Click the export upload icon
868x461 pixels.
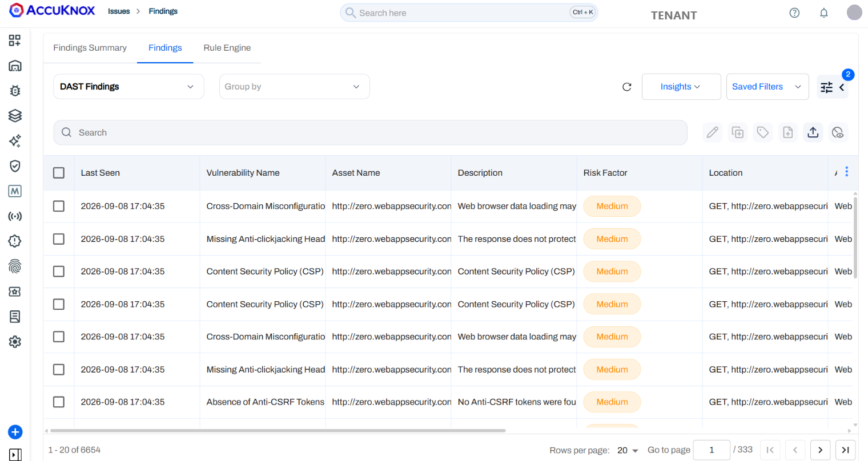click(813, 132)
